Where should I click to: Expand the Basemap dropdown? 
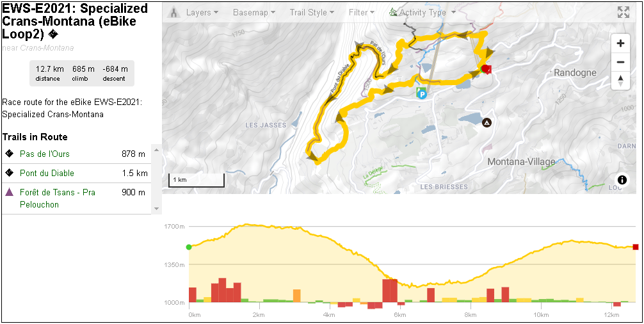(254, 13)
